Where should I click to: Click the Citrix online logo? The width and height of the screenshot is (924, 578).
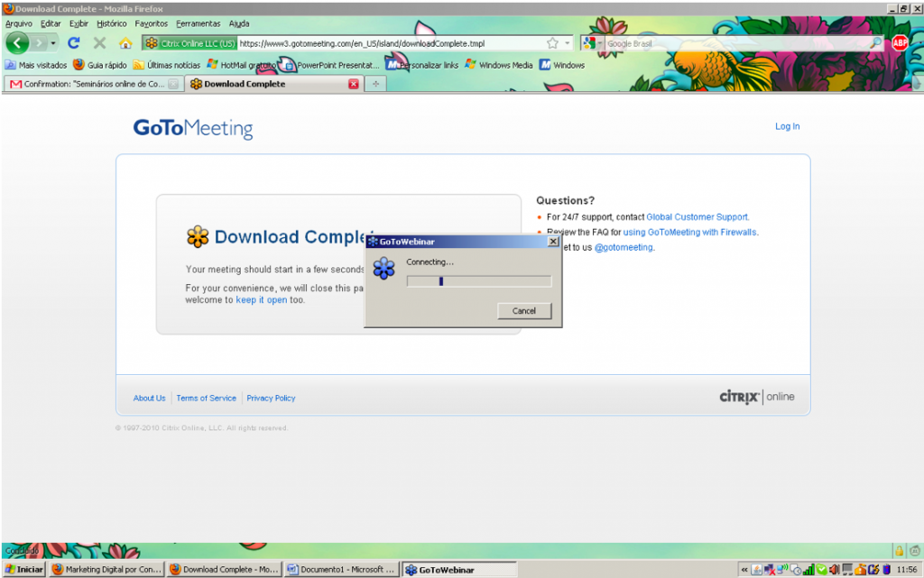coord(757,398)
